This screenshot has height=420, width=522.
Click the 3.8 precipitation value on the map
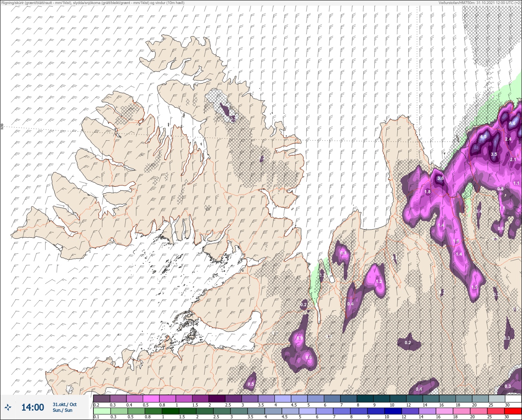click(x=440, y=178)
